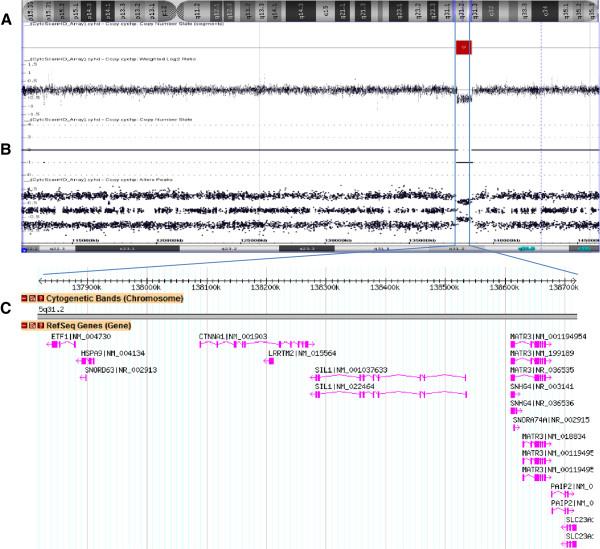600x549 pixels.
Task: Open the Cytogenetic Bands (Chromosome) track title
Action: click(114, 298)
